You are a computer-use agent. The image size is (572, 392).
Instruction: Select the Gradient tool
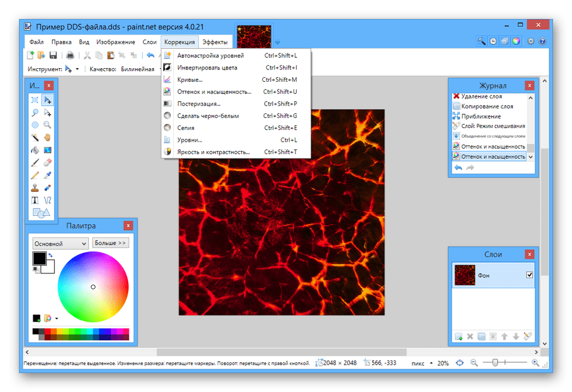(48, 149)
